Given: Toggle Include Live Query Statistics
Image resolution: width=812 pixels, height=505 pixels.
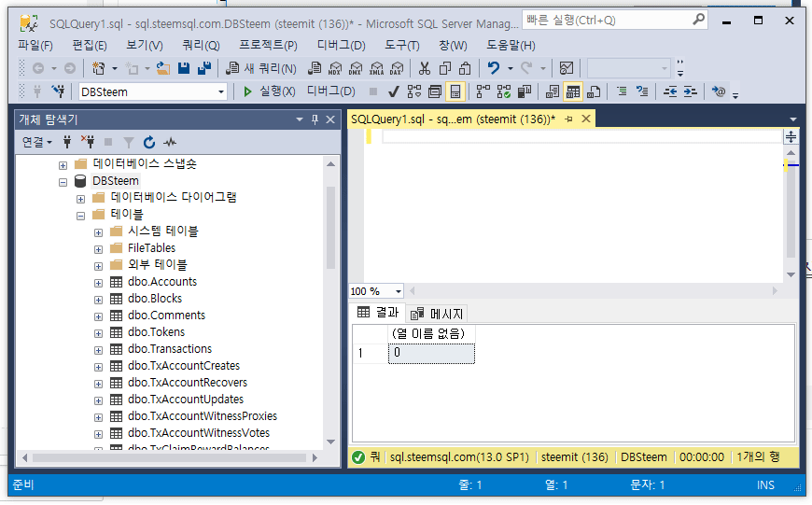Looking at the screenshot, I should pos(504,91).
